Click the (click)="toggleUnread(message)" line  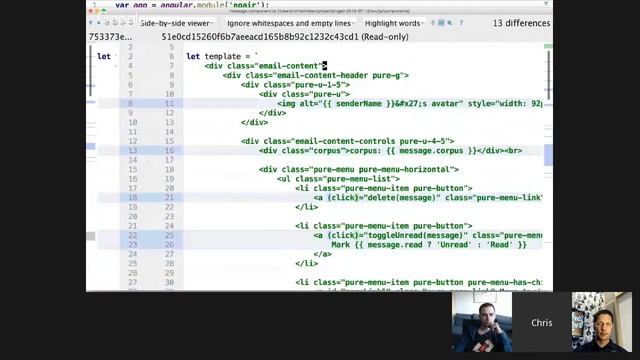[428, 235]
